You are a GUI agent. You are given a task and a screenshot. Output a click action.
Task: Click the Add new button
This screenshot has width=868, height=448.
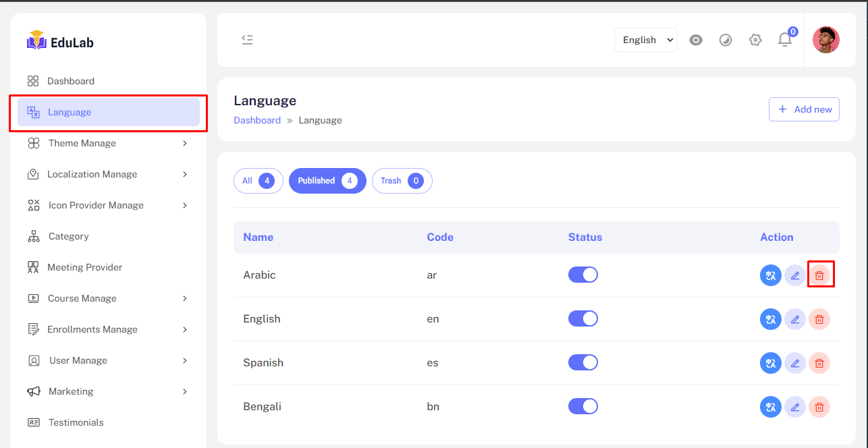804,109
